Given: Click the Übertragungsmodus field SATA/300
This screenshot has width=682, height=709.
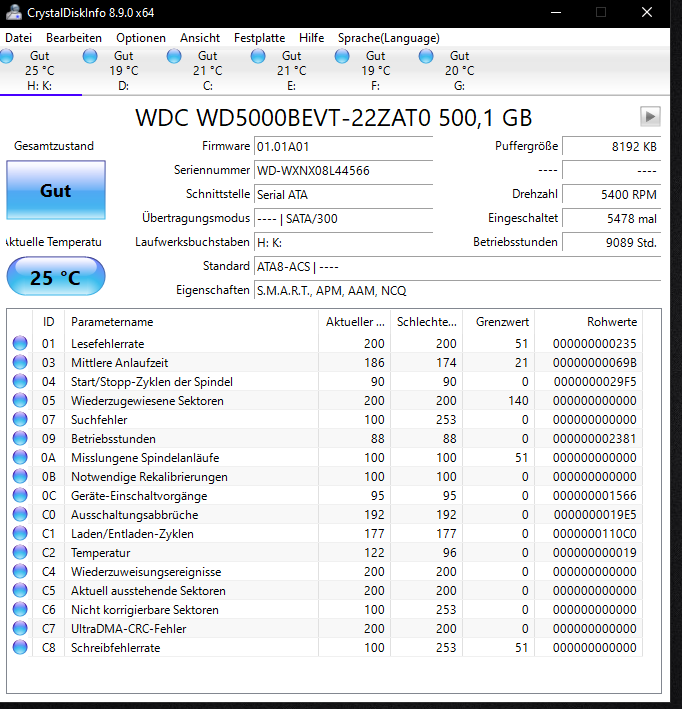Looking at the screenshot, I should coord(343,219).
